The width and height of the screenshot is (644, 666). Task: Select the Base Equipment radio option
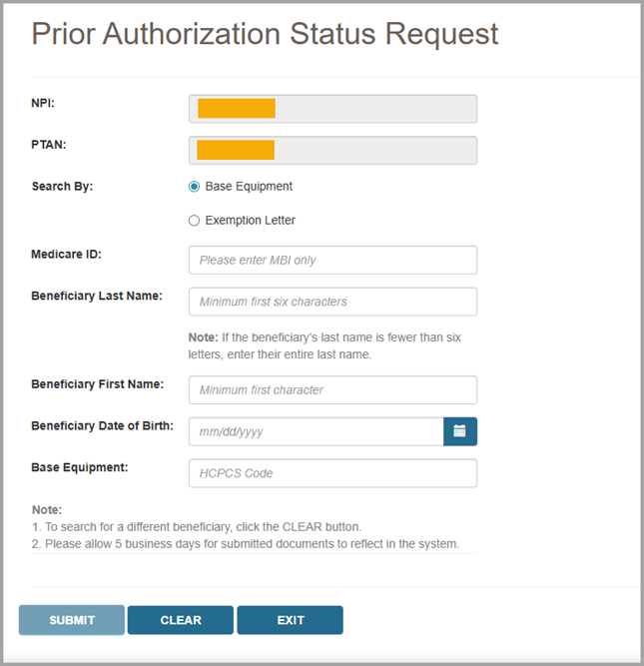point(195,187)
